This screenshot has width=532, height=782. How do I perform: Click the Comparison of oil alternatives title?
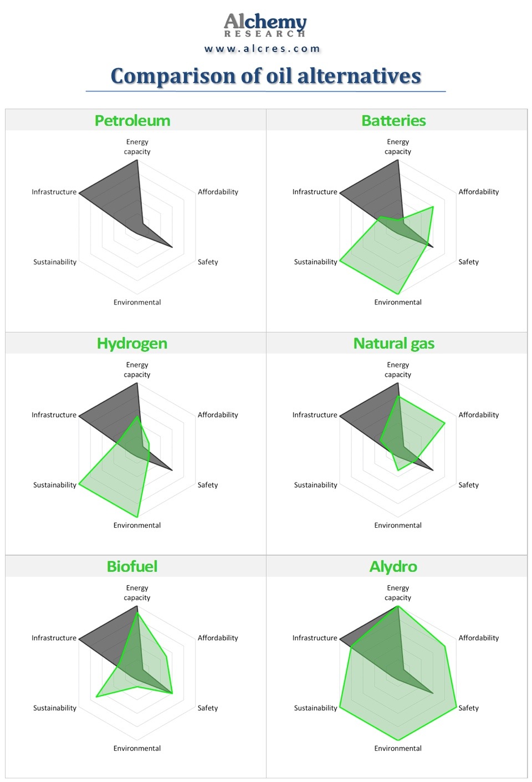[x=266, y=76]
